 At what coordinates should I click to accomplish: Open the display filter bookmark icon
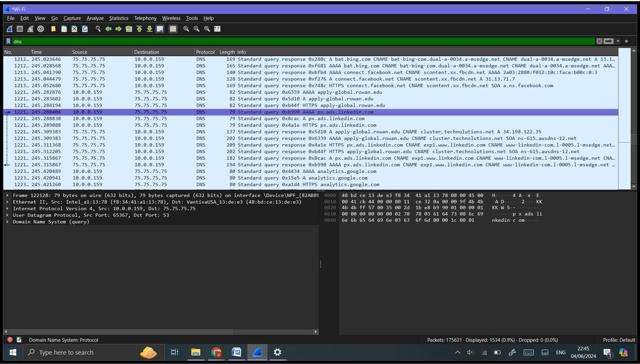click(7, 41)
